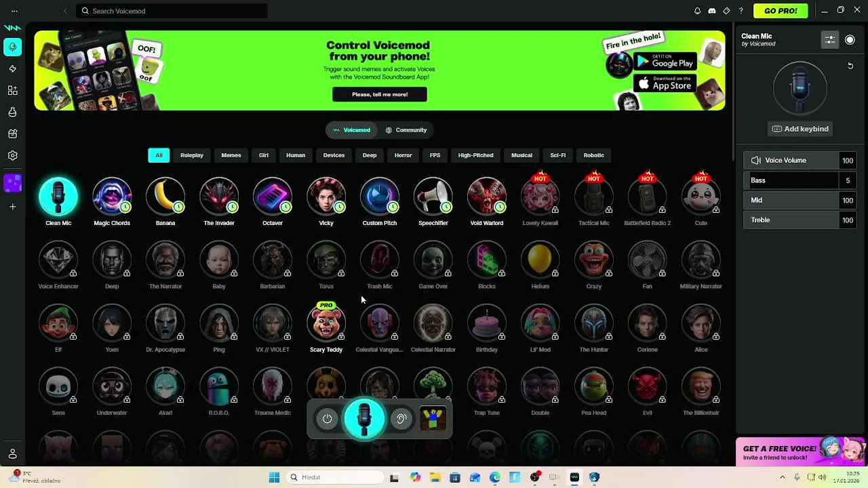
Task: Open the weather widget in taskbar
Action: click(x=35, y=476)
